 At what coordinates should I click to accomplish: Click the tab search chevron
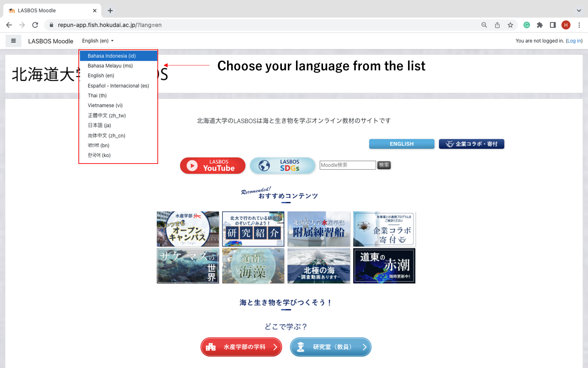(x=579, y=10)
